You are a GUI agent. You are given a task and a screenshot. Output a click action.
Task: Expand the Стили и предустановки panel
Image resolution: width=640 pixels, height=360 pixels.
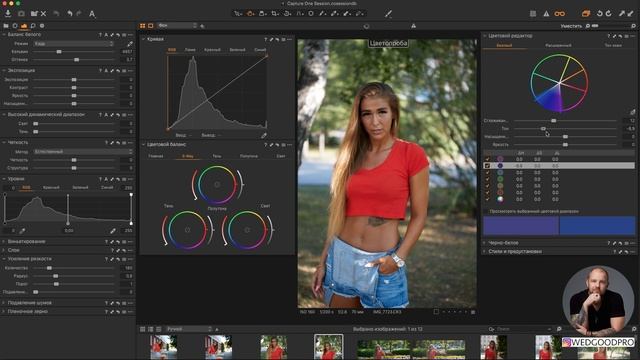point(485,252)
